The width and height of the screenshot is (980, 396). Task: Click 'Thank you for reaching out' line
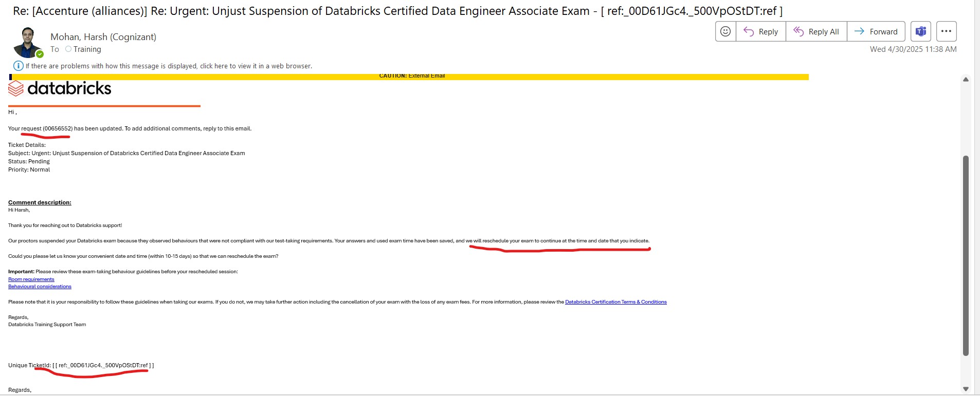tap(65, 225)
